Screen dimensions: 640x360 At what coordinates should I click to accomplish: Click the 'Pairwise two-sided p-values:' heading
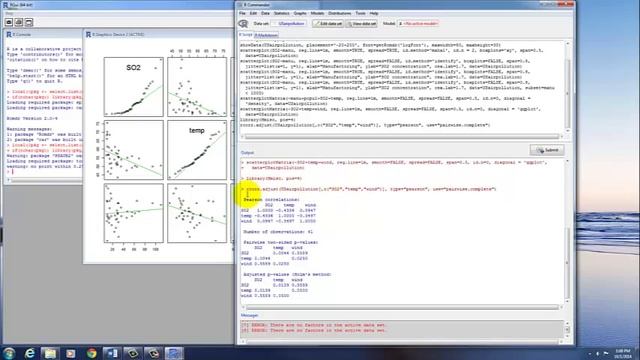click(x=280, y=242)
